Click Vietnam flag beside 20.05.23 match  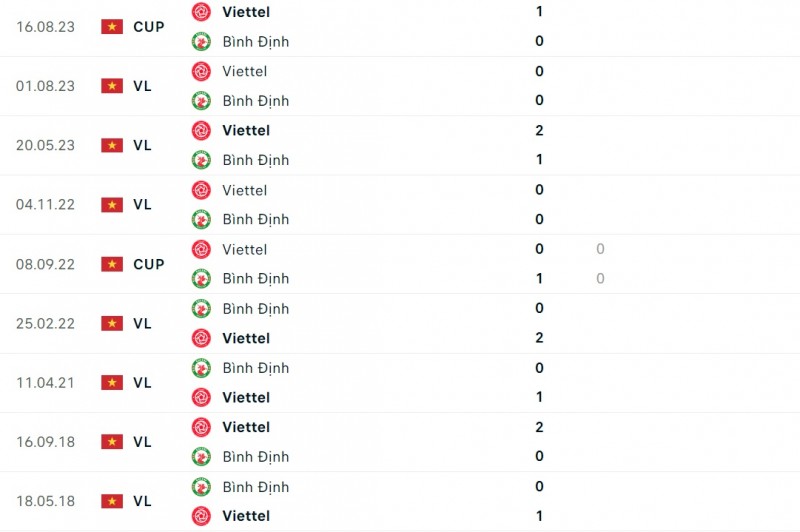[x=112, y=145]
